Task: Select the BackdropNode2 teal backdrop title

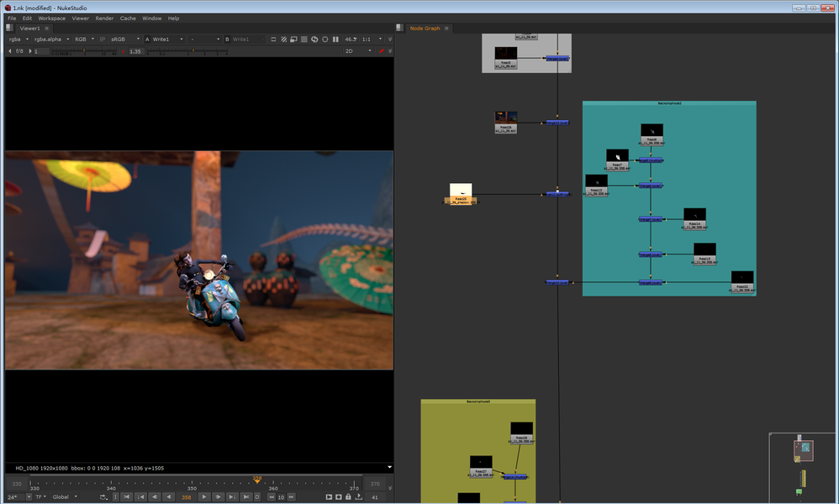Action: click(x=669, y=103)
